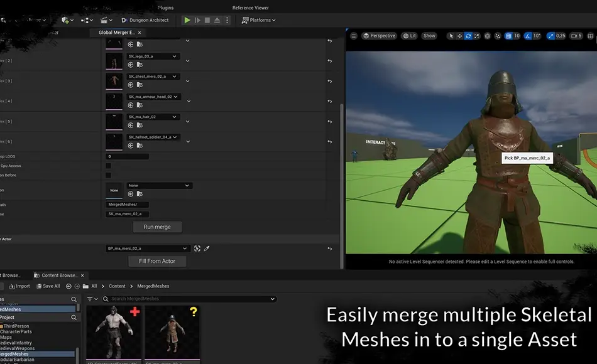Toggle surface snapping in viewport
Screen dimensions: 597x364
[498, 36]
